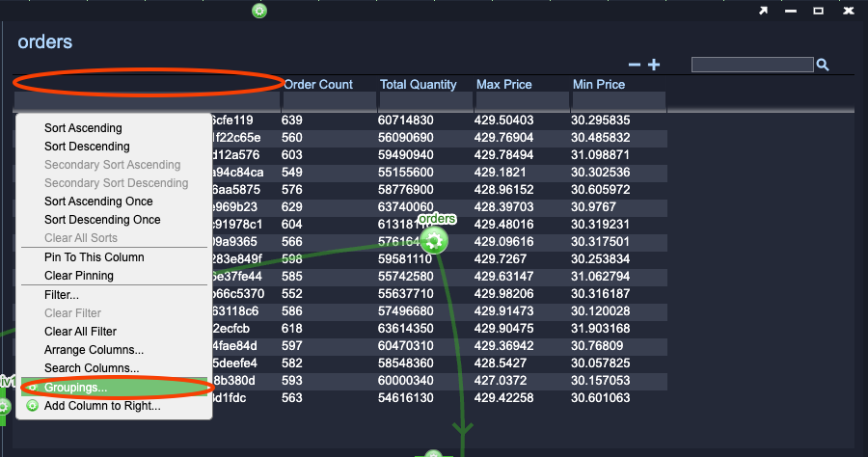Choose Sort Ascending in context menu

pos(83,128)
